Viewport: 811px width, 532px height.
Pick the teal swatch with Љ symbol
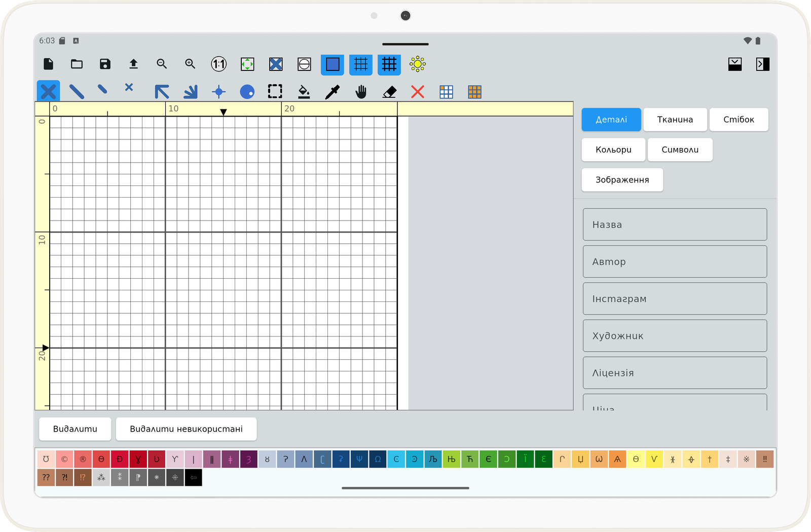(x=433, y=459)
